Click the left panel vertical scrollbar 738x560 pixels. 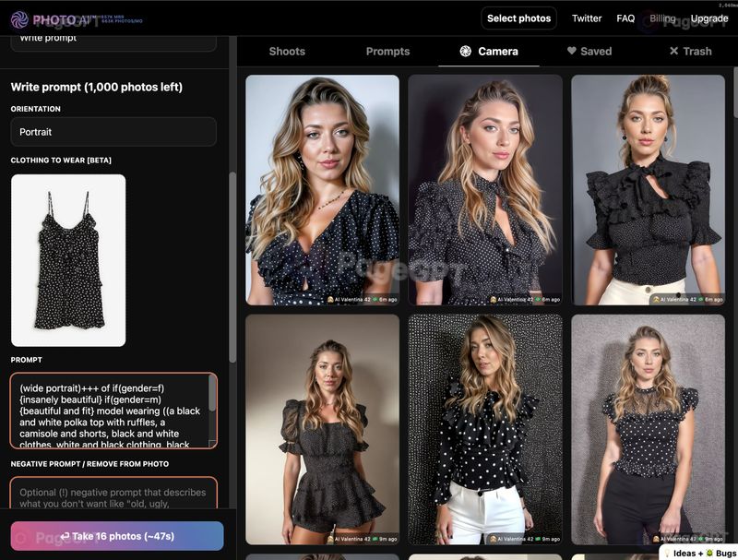(232, 268)
